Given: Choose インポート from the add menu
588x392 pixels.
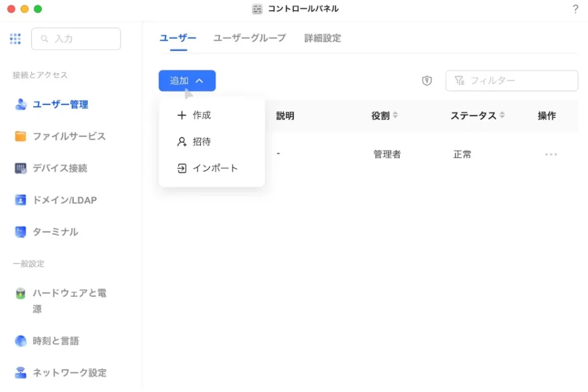Looking at the screenshot, I should pyautogui.click(x=214, y=168).
